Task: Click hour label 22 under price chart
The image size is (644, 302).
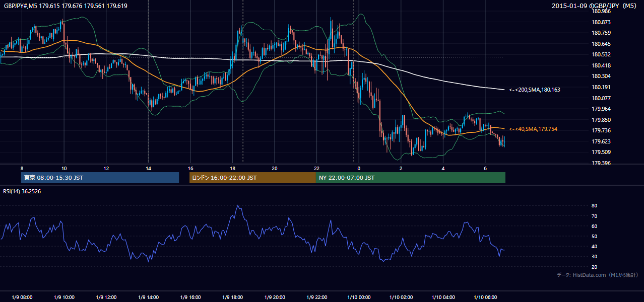Action: click(x=316, y=168)
